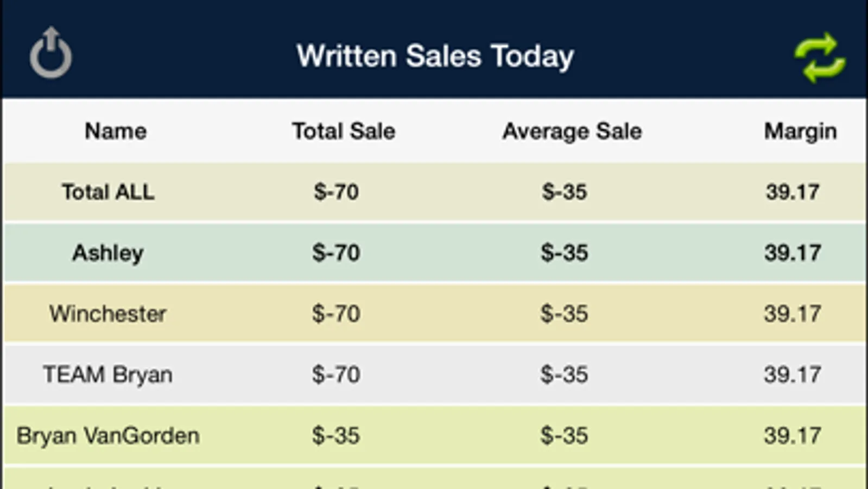Sort by the Name column header
Screen dimensions: 868x489
pyautogui.click(x=116, y=131)
